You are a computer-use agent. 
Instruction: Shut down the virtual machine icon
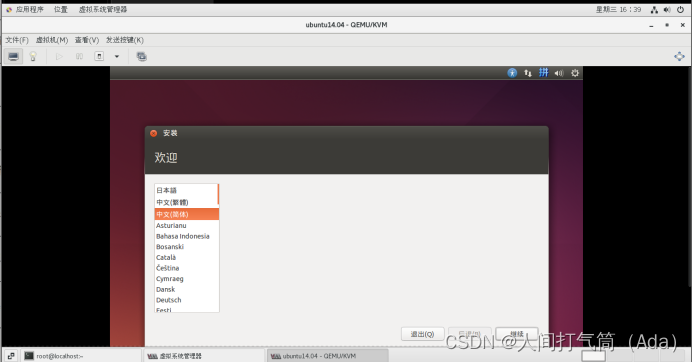(x=99, y=57)
